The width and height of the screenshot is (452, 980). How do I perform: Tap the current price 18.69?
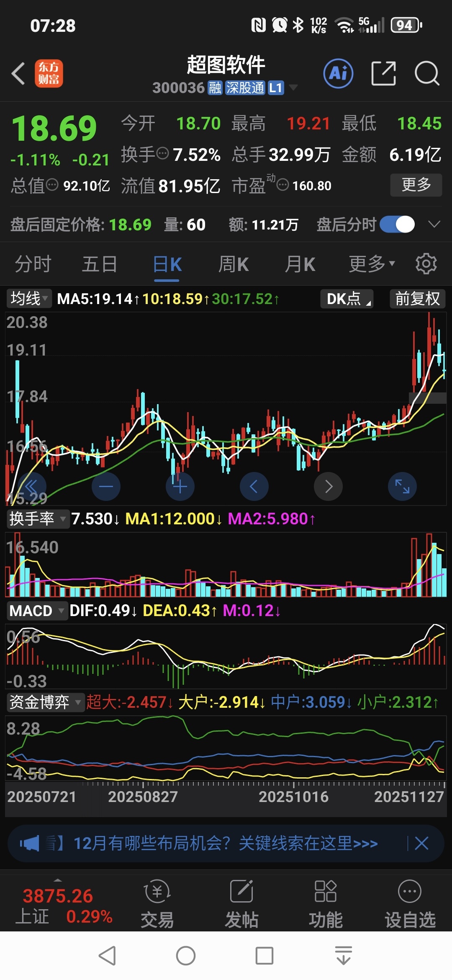point(54,129)
